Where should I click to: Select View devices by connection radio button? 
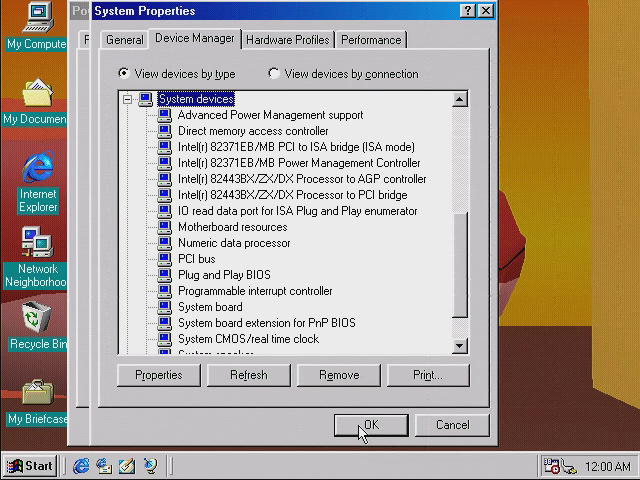(274, 73)
